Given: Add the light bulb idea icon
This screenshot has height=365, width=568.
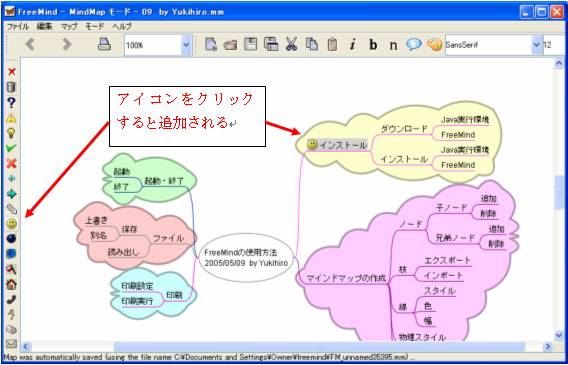Looking at the screenshot, I should pyautogui.click(x=12, y=133).
